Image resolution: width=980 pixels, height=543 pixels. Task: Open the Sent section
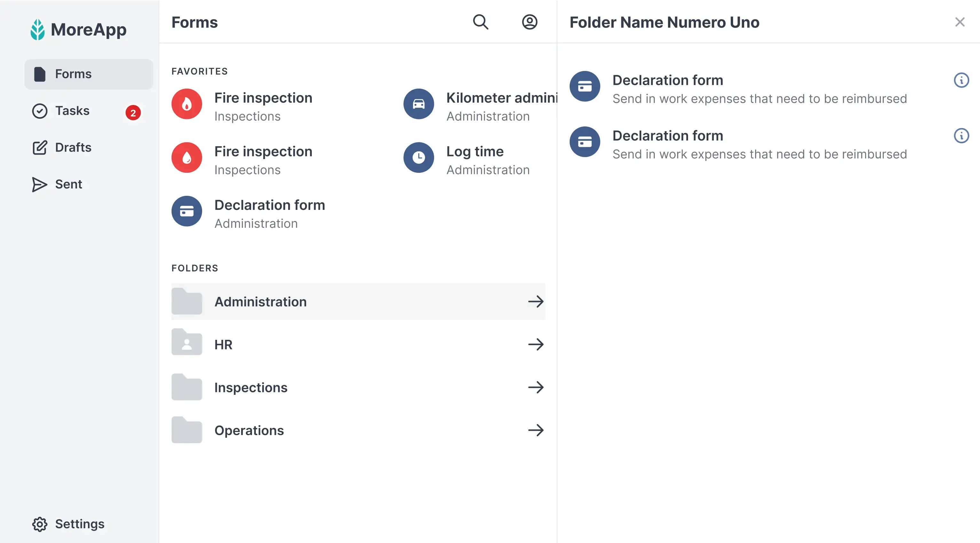tap(68, 184)
